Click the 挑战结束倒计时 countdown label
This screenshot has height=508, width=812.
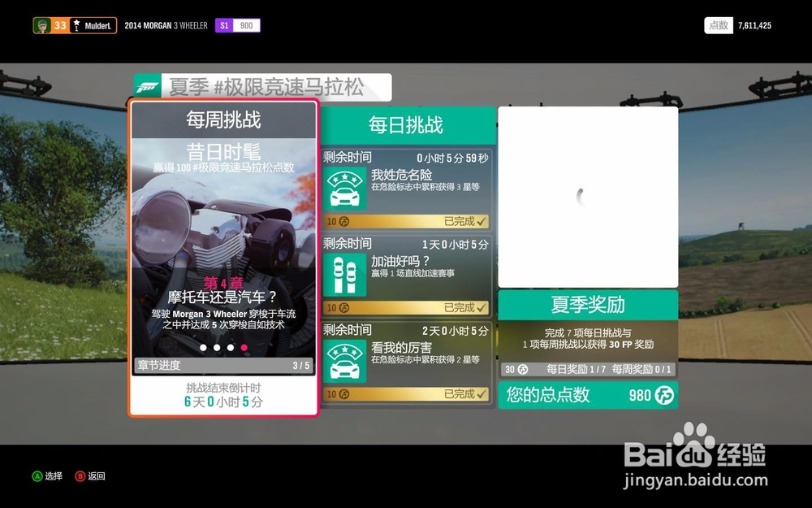pos(223,388)
